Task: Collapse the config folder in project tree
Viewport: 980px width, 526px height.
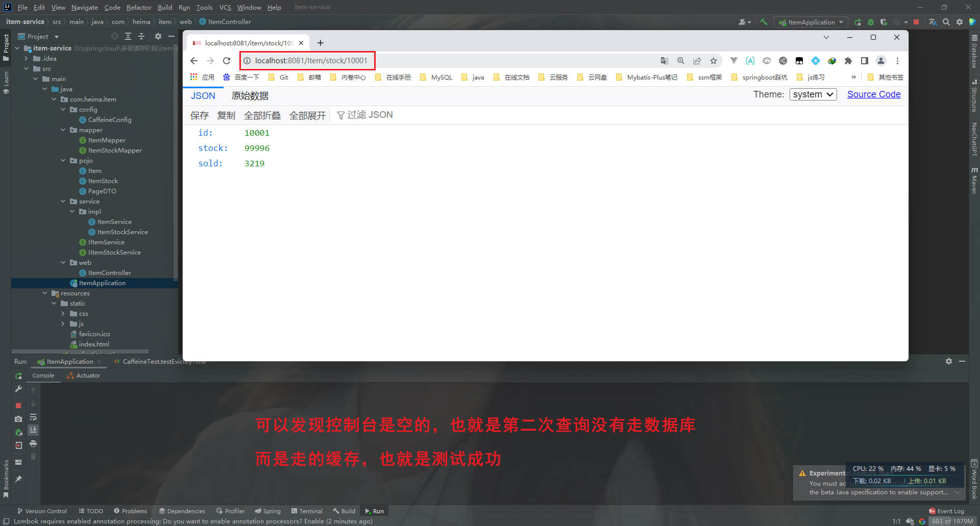Action: (63, 109)
